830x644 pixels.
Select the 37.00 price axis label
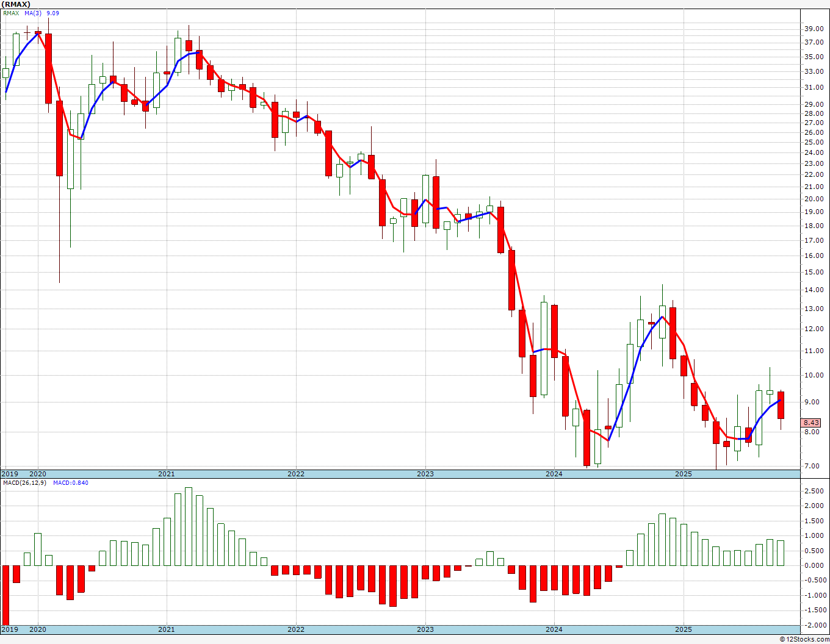[814, 42]
